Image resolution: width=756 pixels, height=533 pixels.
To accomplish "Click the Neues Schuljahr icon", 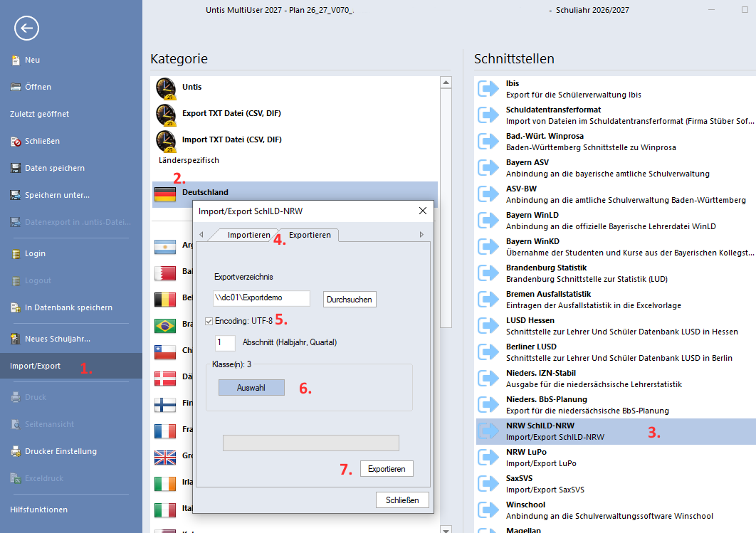I will [x=16, y=339].
